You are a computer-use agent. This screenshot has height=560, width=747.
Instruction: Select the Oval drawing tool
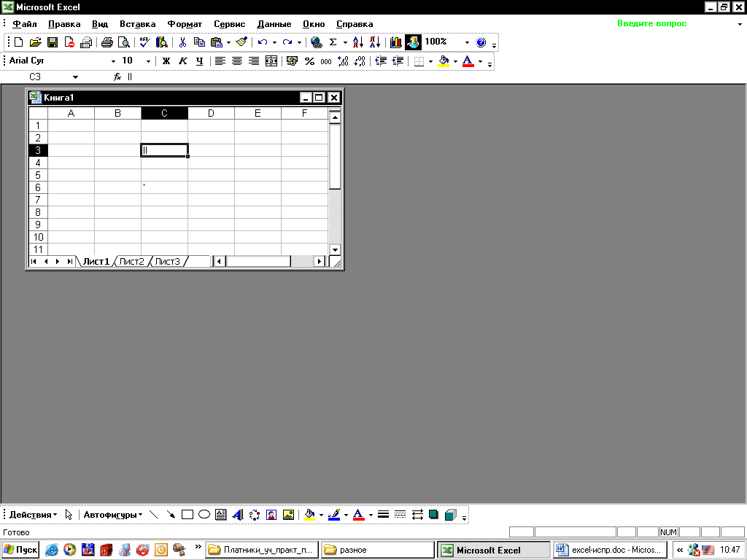tap(204, 515)
